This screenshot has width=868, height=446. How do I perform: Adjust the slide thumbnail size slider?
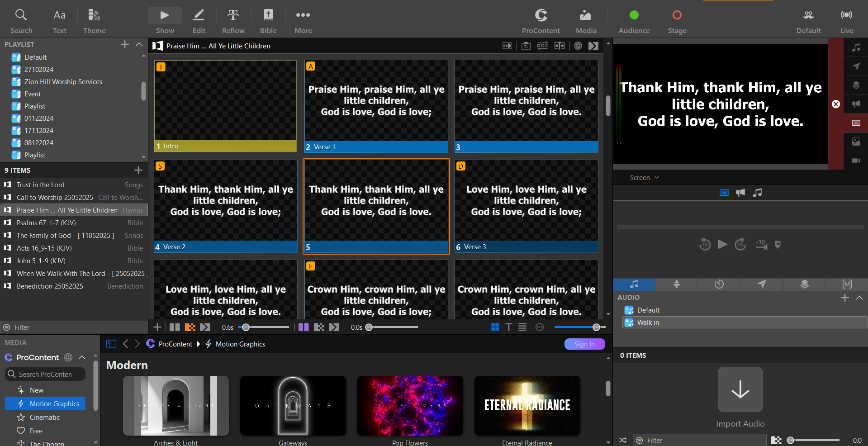click(596, 327)
